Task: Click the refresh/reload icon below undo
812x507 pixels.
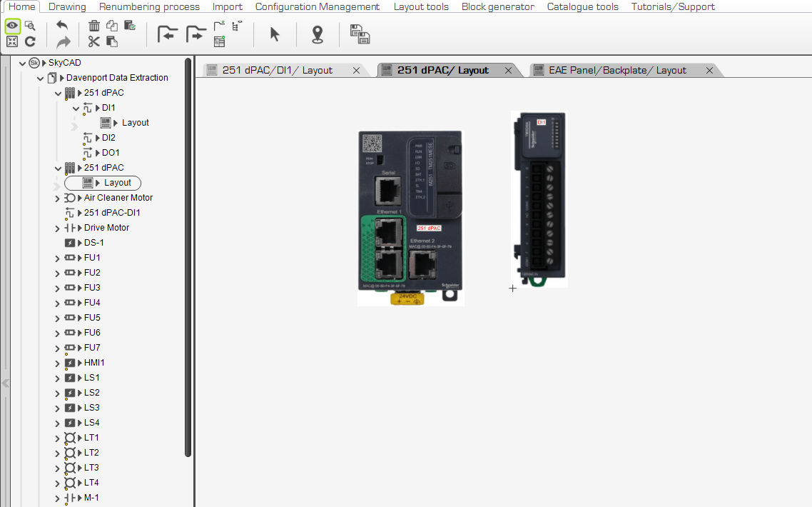Action: pyautogui.click(x=30, y=41)
